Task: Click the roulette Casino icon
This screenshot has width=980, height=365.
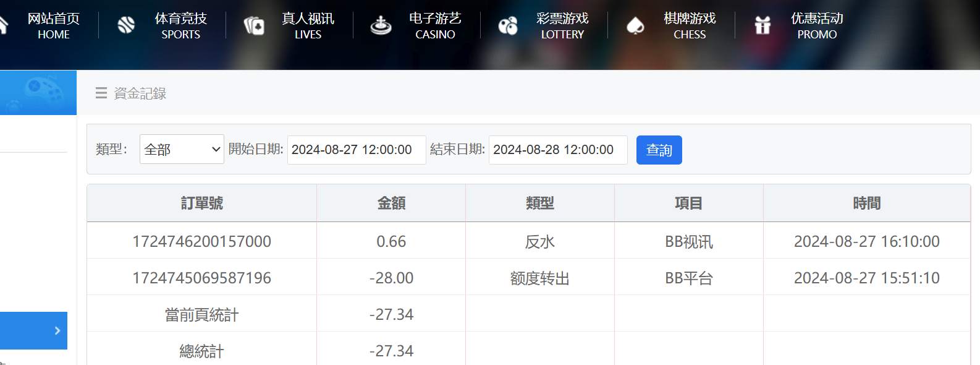Action: tap(381, 25)
